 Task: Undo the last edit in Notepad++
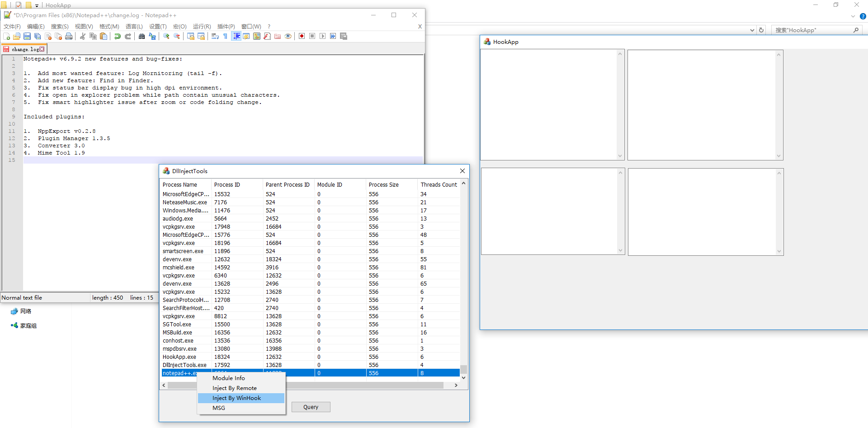pos(118,36)
